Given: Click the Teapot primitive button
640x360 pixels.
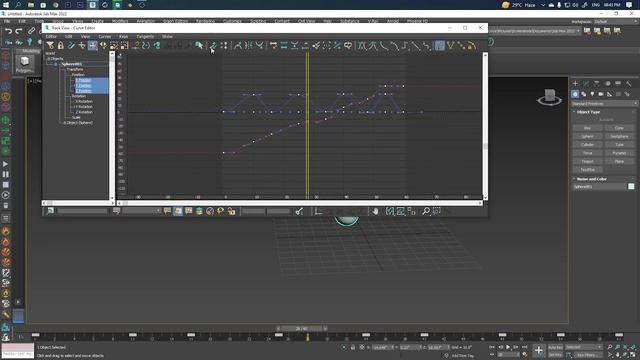Looking at the screenshot, I should click(587, 161).
